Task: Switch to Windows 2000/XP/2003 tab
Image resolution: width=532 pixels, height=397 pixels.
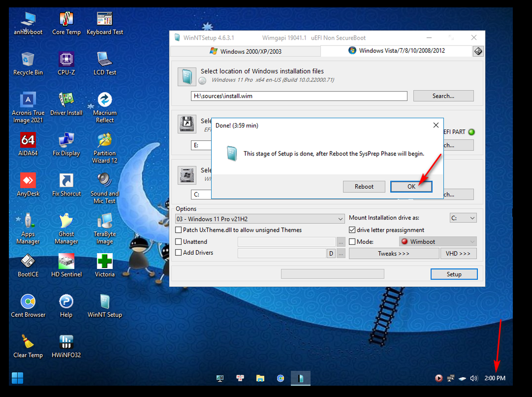Action: click(245, 51)
